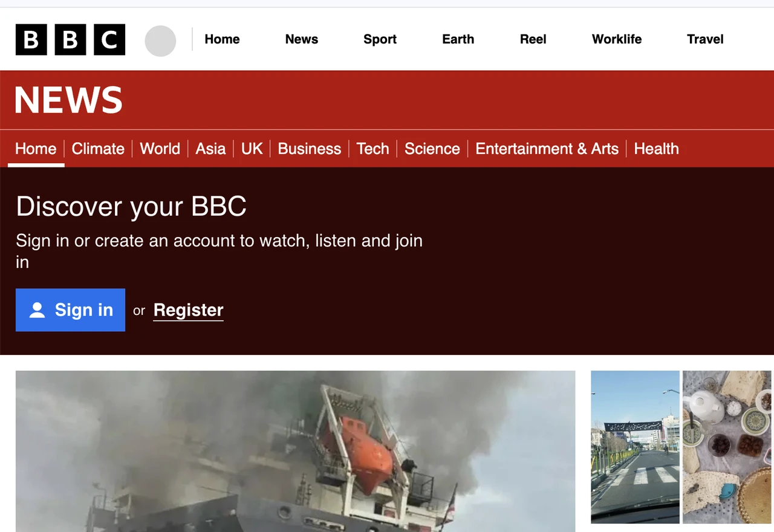Open the street crossing photo thumbnail
This screenshot has height=532, width=774.
click(635, 447)
